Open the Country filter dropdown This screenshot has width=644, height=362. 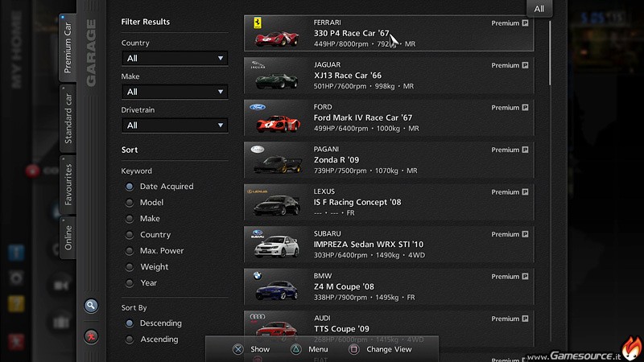tap(175, 59)
